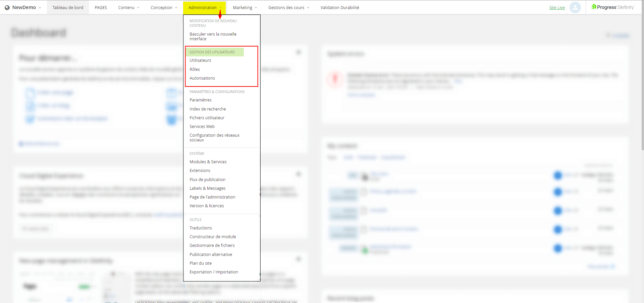Open the PAGES menu item
This screenshot has height=303, width=644.
pos(101,8)
